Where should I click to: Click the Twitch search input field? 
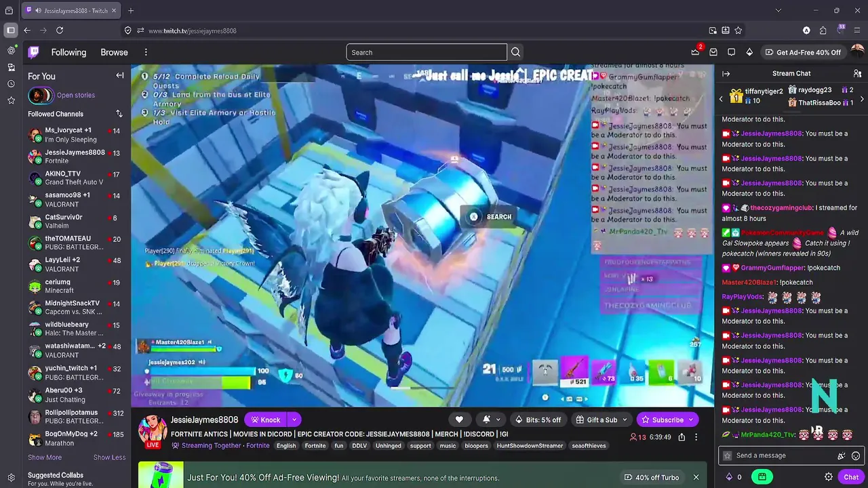pos(427,52)
